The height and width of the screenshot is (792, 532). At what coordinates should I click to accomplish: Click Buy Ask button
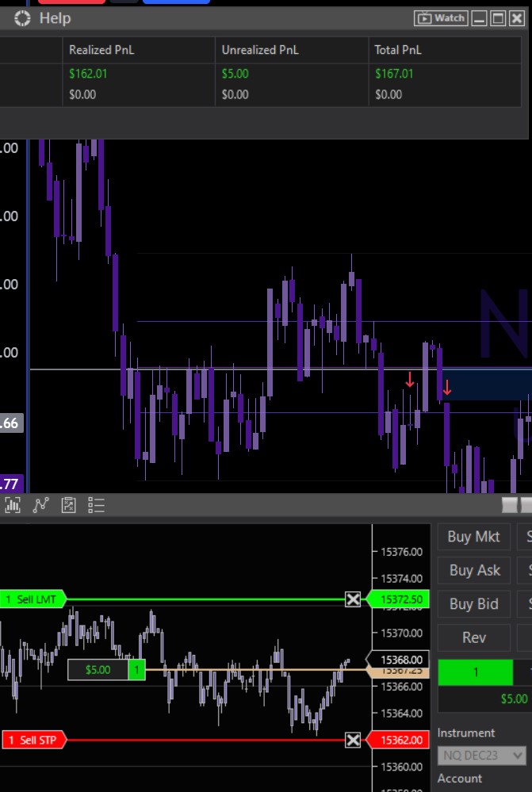(474, 570)
